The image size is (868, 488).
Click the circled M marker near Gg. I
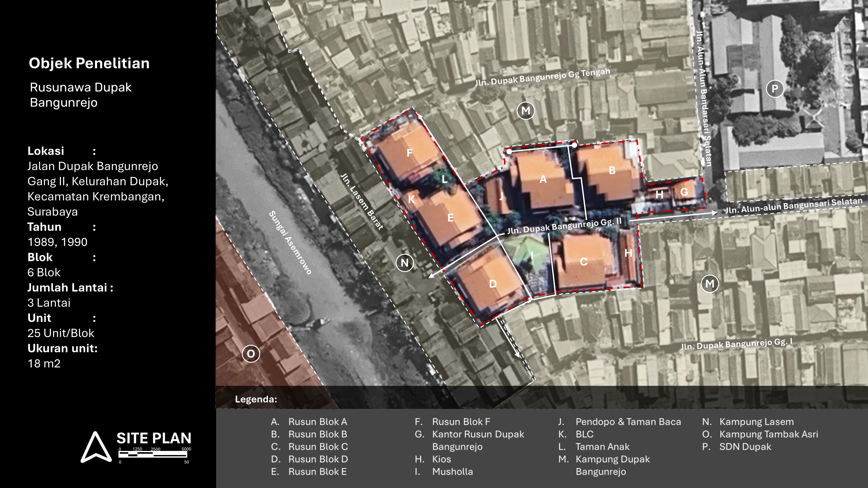[710, 283]
